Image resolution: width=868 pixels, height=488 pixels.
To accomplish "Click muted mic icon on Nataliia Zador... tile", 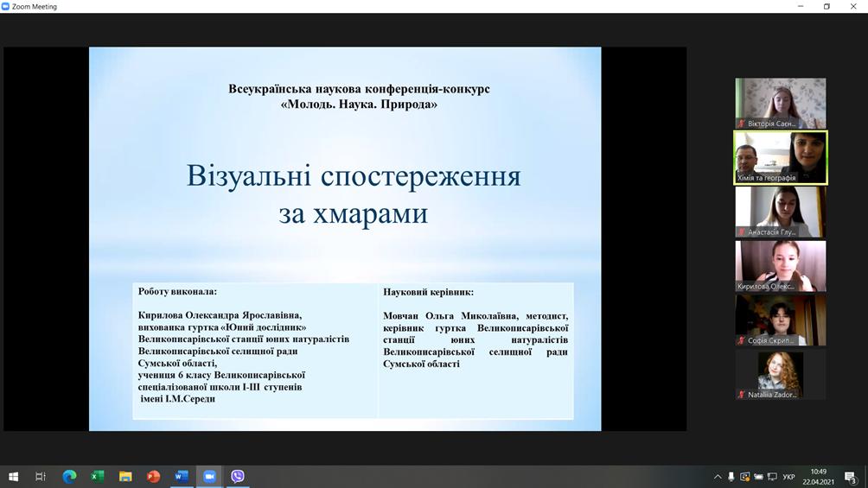I will click(x=741, y=395).
